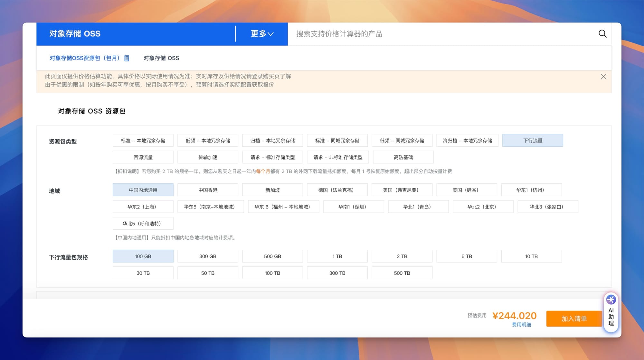Switch to 对象存储 OSS tab

coord(161,58)
